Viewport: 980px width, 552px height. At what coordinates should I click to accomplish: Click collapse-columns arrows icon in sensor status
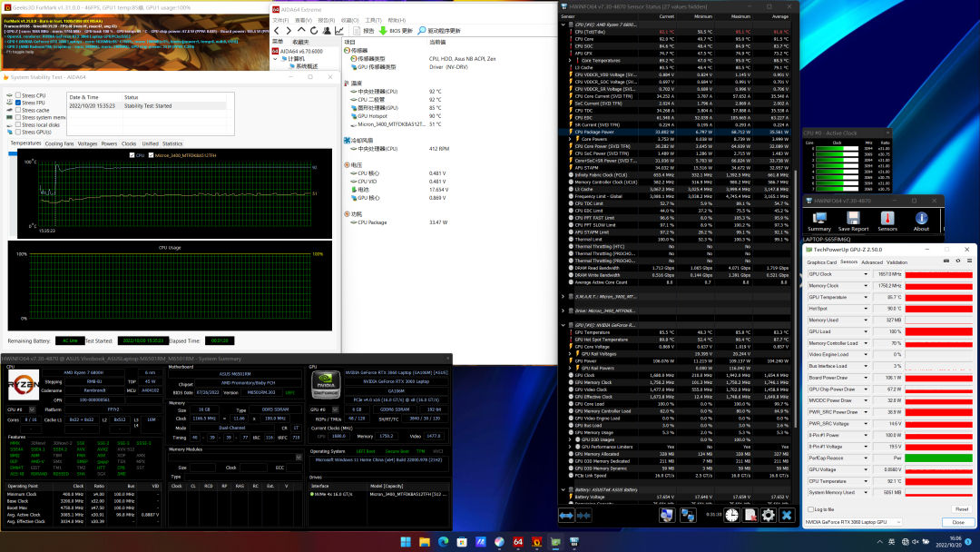[x=583, y=515]
